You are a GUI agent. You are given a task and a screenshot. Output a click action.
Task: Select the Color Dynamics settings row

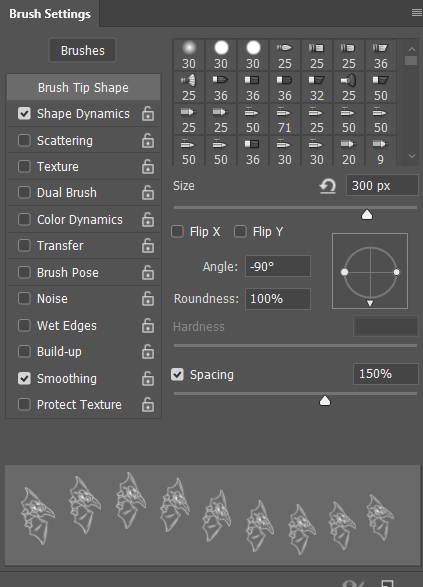click(x=83, y=219)
